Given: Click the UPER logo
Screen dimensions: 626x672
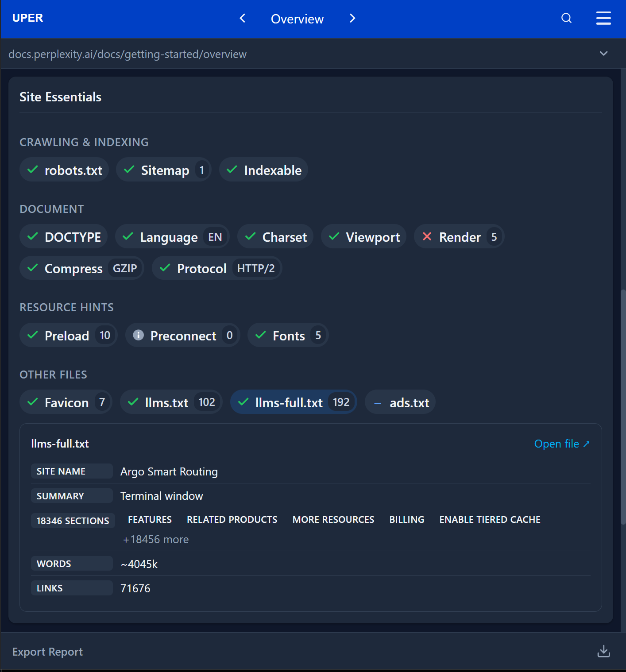Looking at the screenshot, I should point(27,18).
